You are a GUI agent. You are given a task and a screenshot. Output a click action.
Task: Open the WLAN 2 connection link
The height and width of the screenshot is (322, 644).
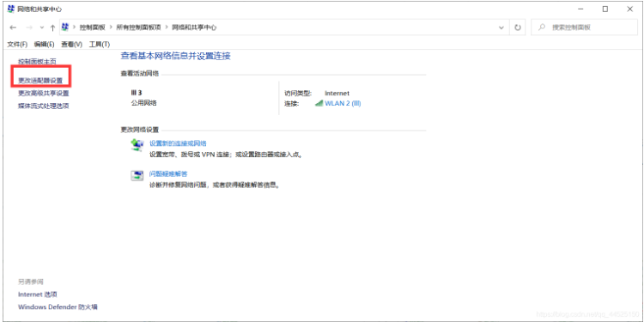[343, 104]
